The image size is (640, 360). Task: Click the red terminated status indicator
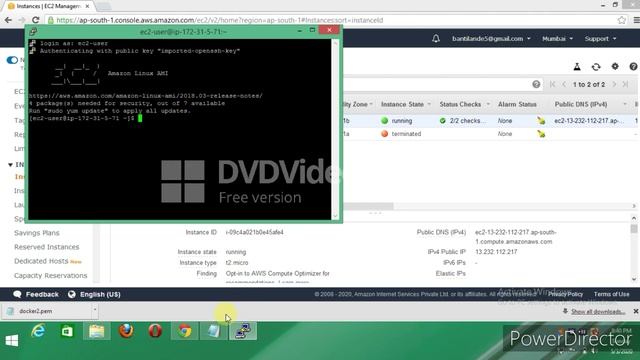pyautogui.click(x=384, y=133)
